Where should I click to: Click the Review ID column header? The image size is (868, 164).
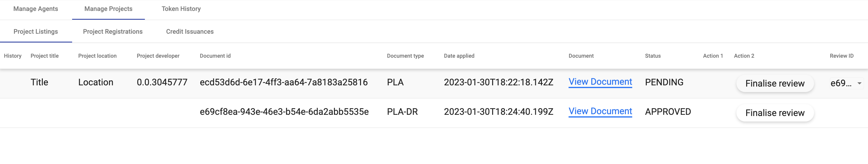click(x=841, y=56)
